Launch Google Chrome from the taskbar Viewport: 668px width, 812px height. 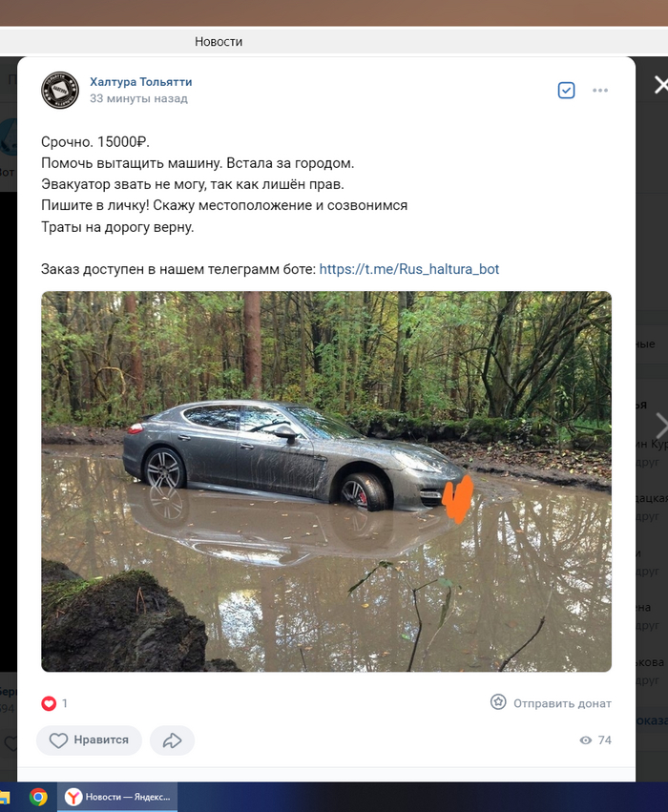click(38, 797)
